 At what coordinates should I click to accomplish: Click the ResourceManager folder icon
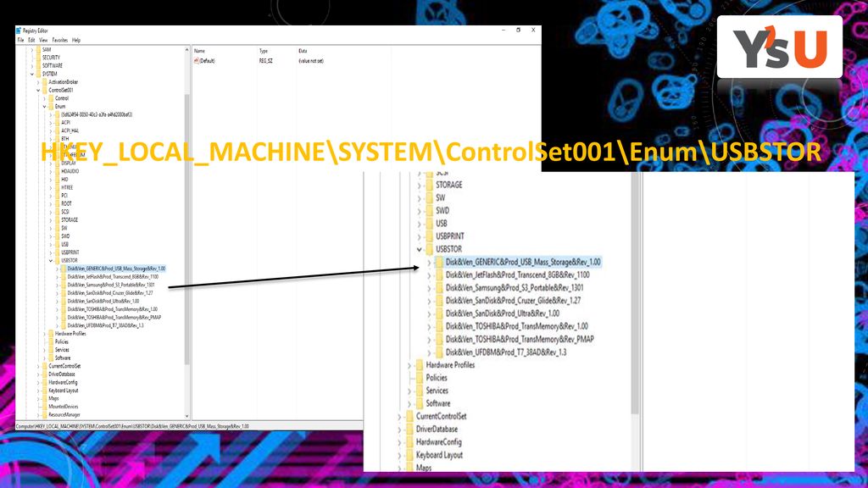[44, 415]
